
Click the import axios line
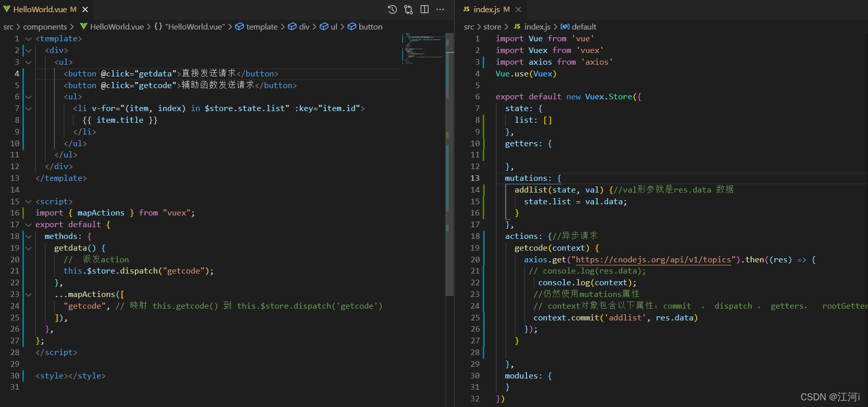(x=554, y=62)
